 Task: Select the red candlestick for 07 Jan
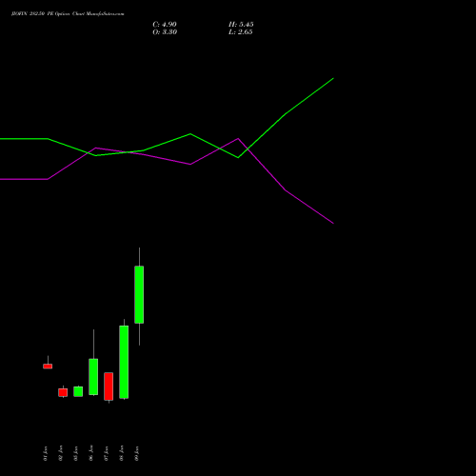pos(109,387)
